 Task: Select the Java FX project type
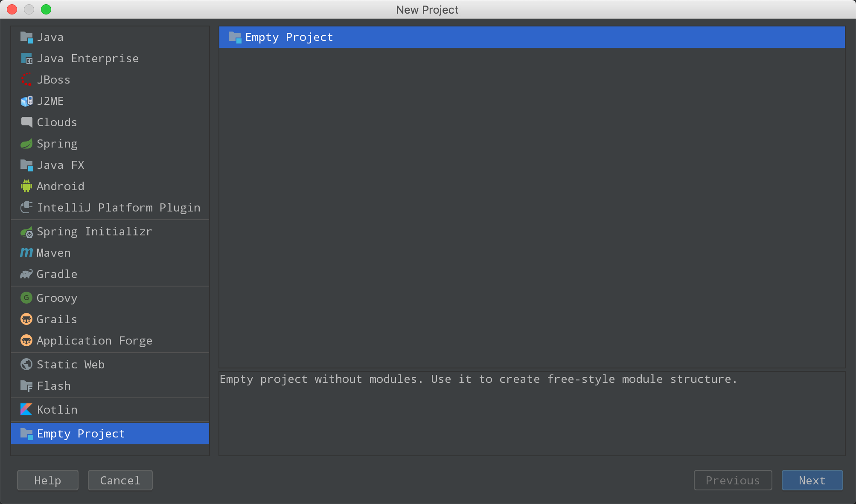[x=61, y=165]
